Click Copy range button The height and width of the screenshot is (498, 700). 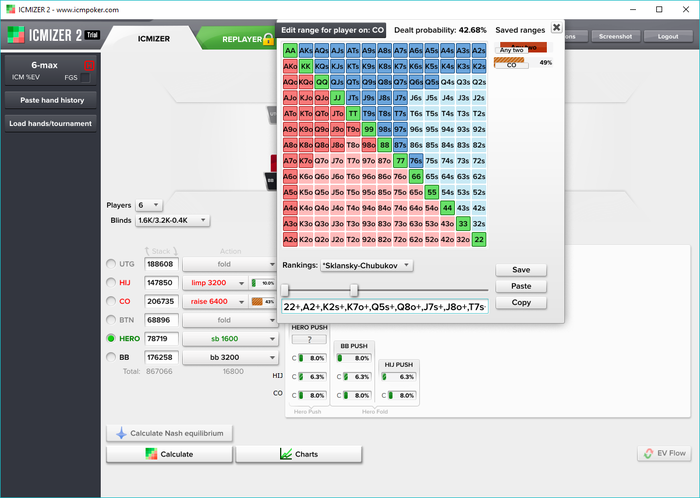click(x=521, y=303)
